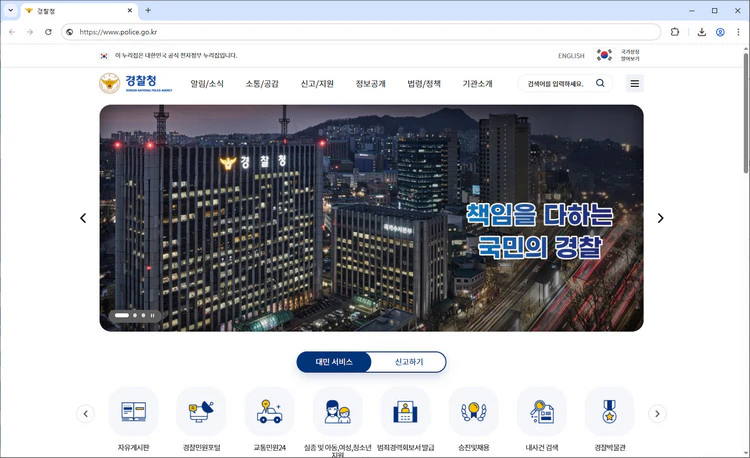Open the missing persons and children support icon
This screenshot has width=750, height=458.
(338, 412)
